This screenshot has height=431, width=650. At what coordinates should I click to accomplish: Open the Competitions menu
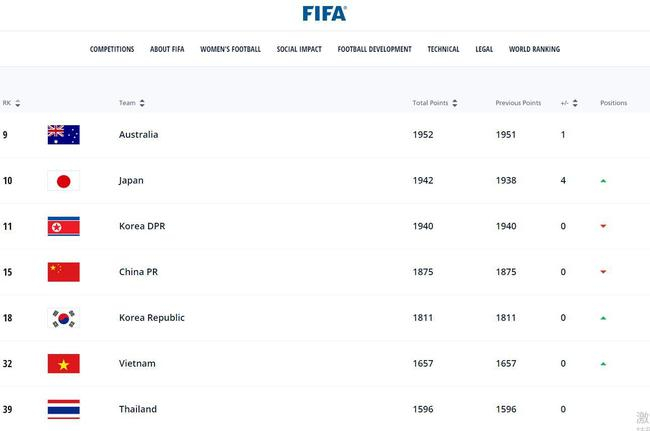[112, 49]
